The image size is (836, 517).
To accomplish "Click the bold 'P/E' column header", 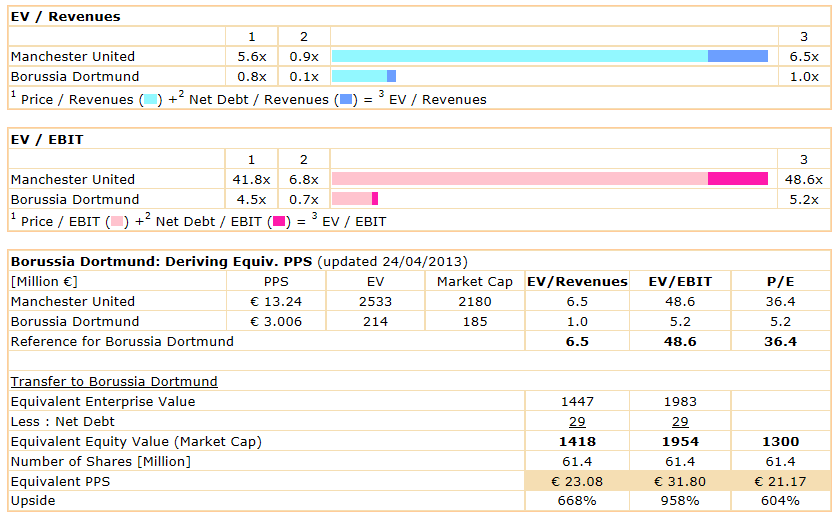I will pyautogui.click(x=781, y=281).
